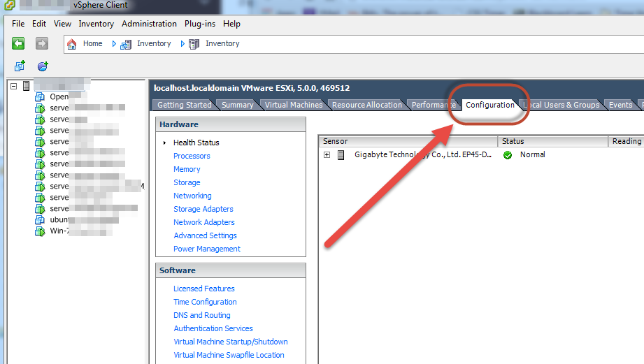Switch to the Virtual Machines tab

[294, 105]
